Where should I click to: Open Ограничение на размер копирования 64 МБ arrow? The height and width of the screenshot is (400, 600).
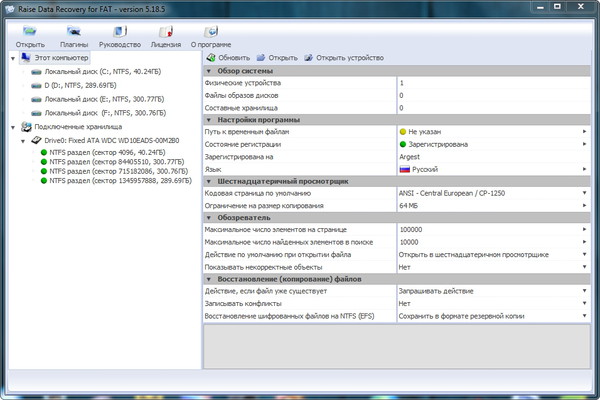(584, 206)
